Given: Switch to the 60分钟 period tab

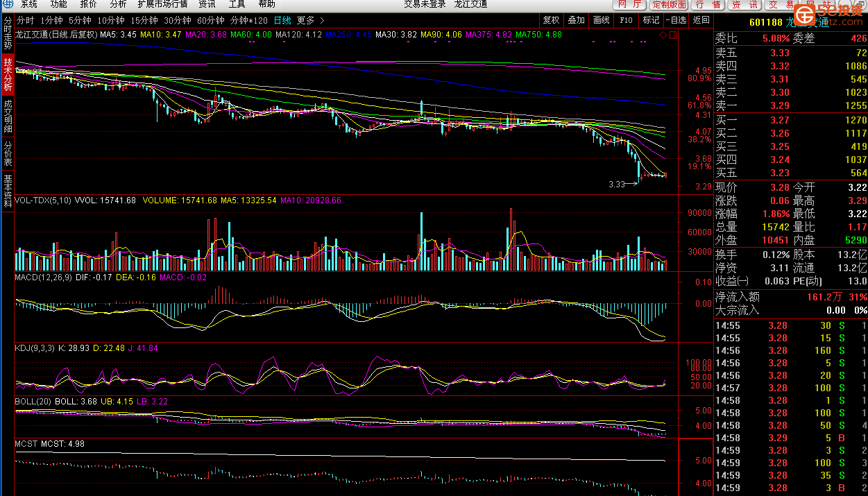Looking at the screenshot, I should coord(211,21).
